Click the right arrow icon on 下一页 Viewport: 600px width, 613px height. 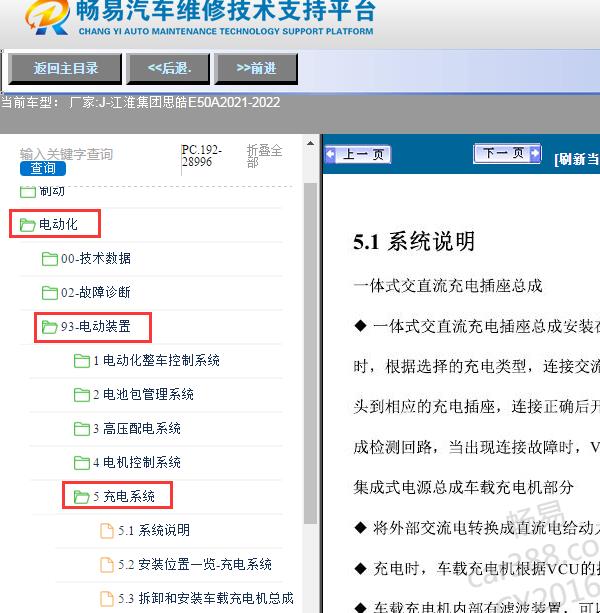(x=535, y=153)
